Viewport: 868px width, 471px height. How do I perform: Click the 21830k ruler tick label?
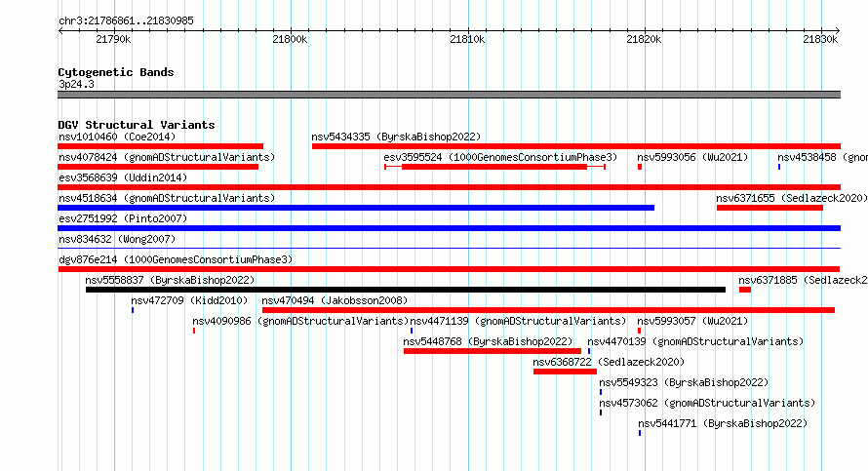pyautogui.click(x=821, y=39)
